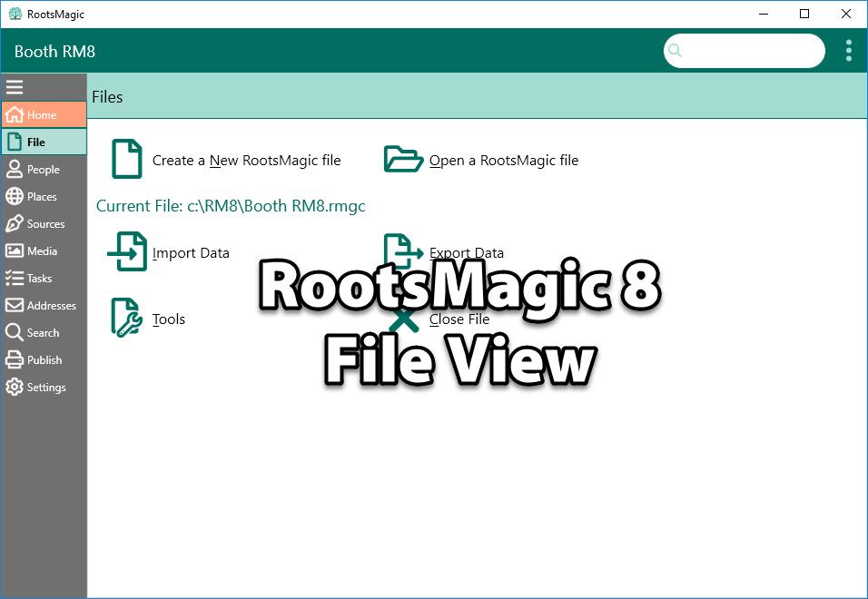Click the Sources pen nib icon

coord(15,223)
